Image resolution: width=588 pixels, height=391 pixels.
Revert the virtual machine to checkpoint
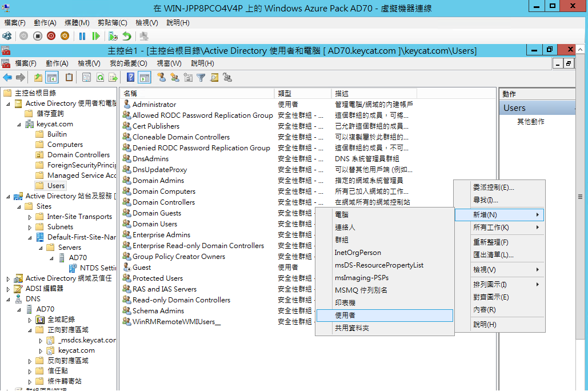[x=127, y=36]
